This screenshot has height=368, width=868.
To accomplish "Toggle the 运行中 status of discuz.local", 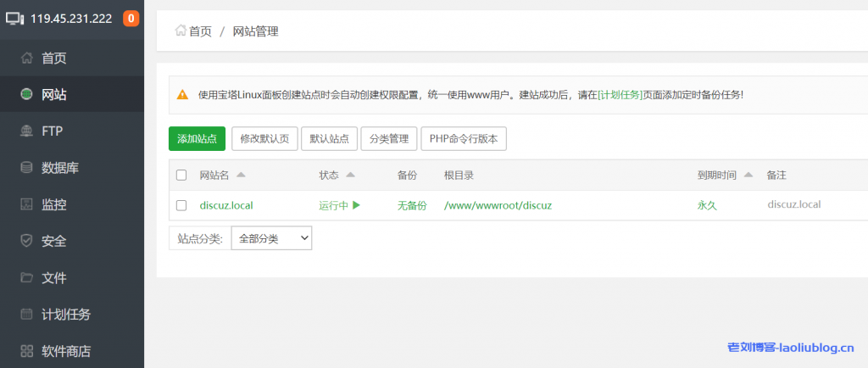I will 339,205.
